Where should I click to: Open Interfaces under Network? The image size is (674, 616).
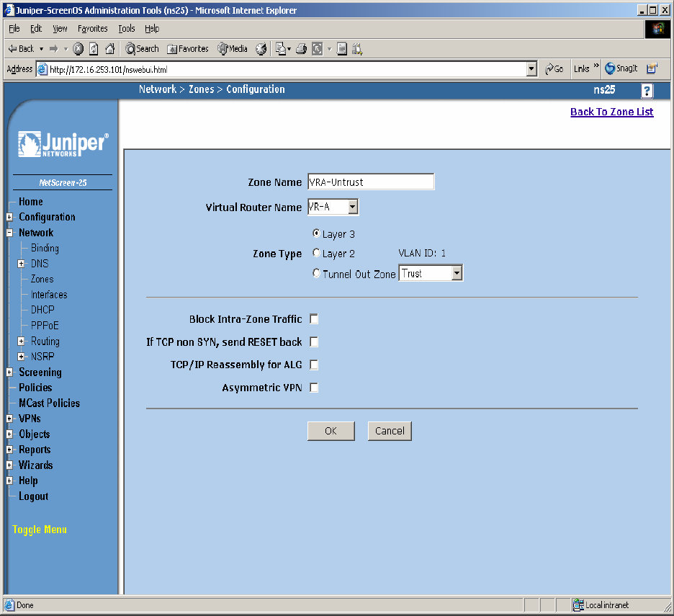(x=49, y=295)
